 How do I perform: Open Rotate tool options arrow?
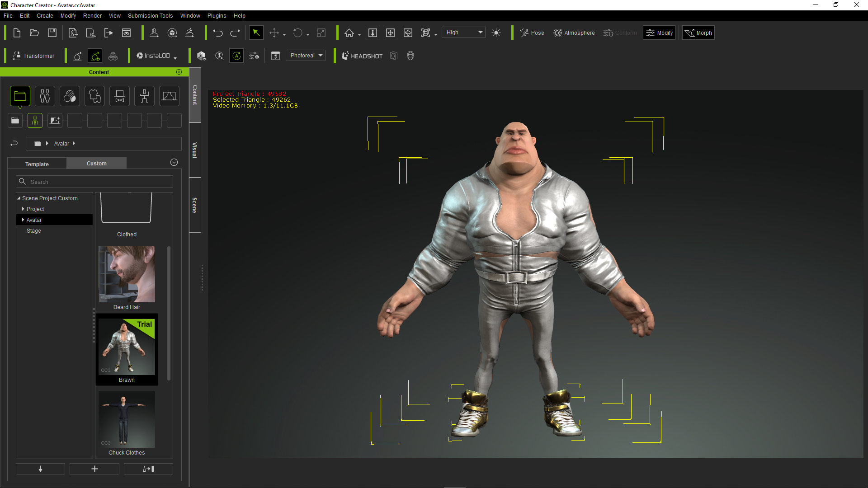point(308,35)
